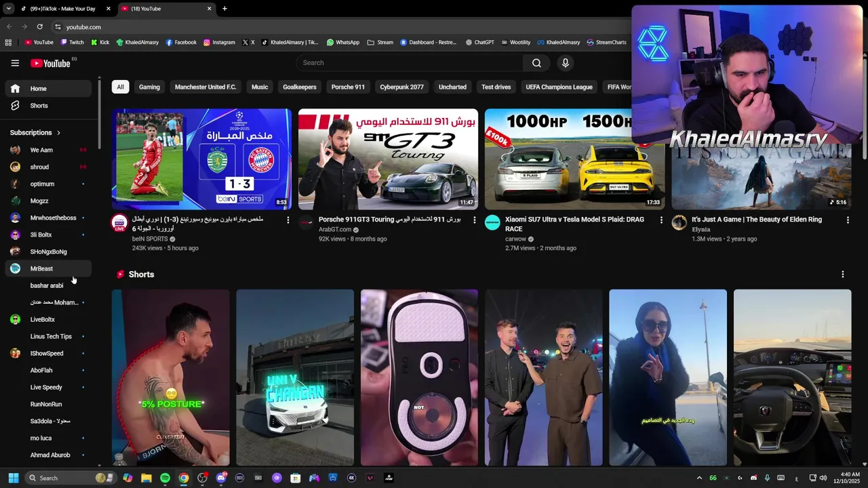Image resolution: width=868 pixels, height=488 pixels.
Task: Open File Explorer from the taskbar
Action: [x=146, y=478]
